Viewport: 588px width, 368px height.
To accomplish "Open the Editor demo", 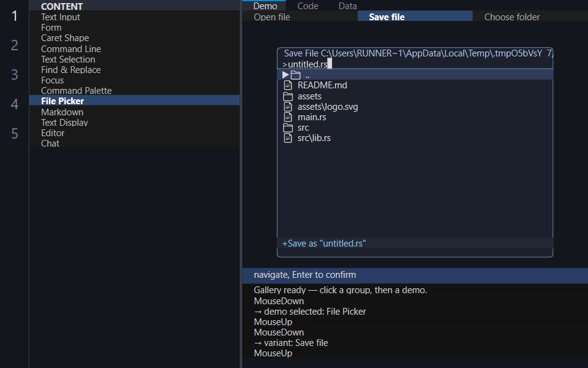I will pos(135,133).
